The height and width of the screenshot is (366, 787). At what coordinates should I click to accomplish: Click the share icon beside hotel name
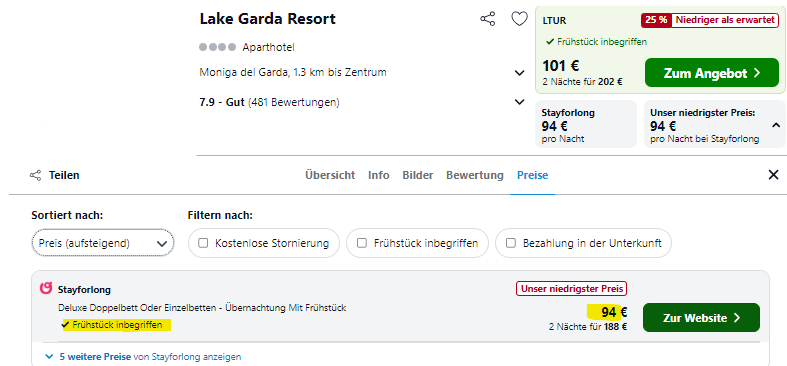487,20
